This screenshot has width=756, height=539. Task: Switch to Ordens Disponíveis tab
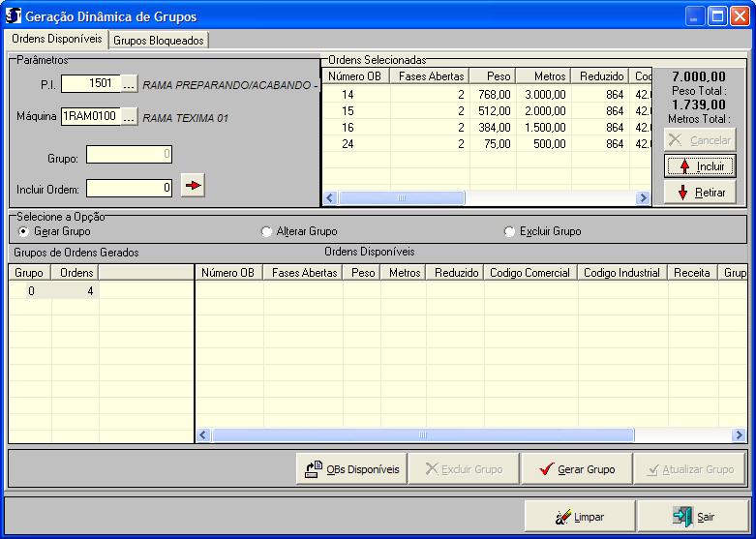click(55, 39)
